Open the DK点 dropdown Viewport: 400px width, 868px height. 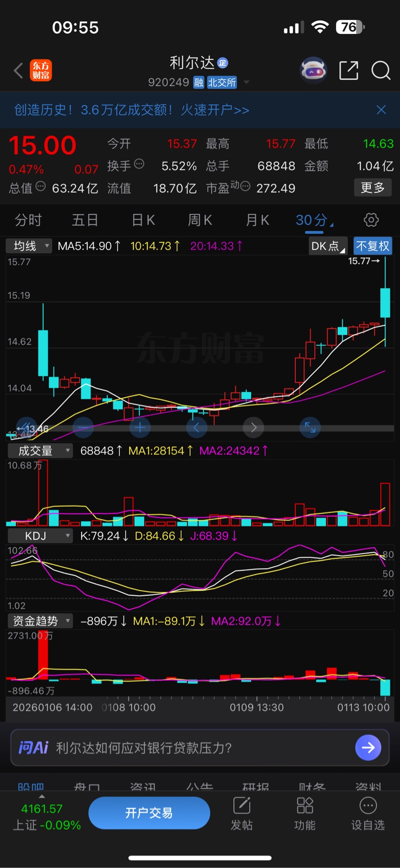coord(328,246)
